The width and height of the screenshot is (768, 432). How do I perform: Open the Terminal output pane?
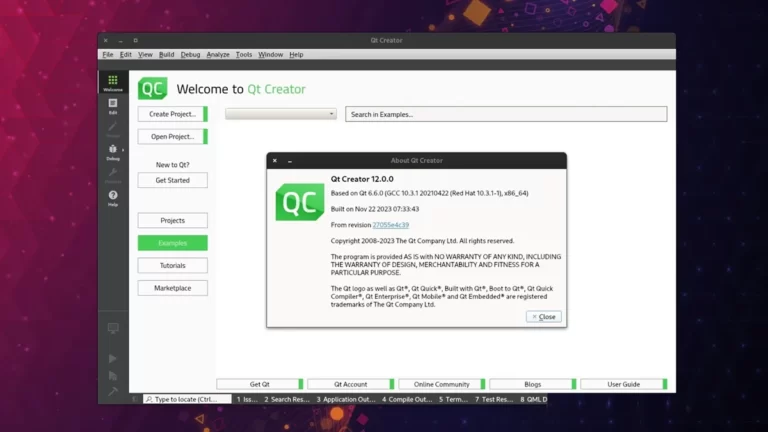[x=453, y=399]
